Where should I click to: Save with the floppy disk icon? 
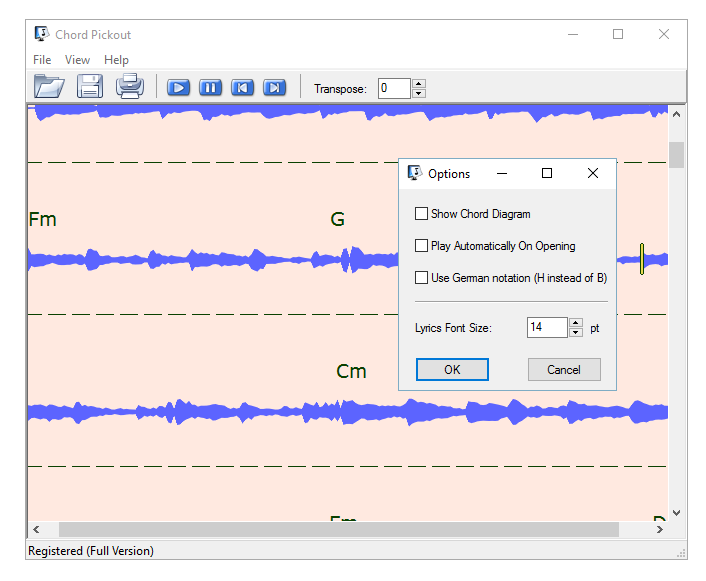click(90, 86)
